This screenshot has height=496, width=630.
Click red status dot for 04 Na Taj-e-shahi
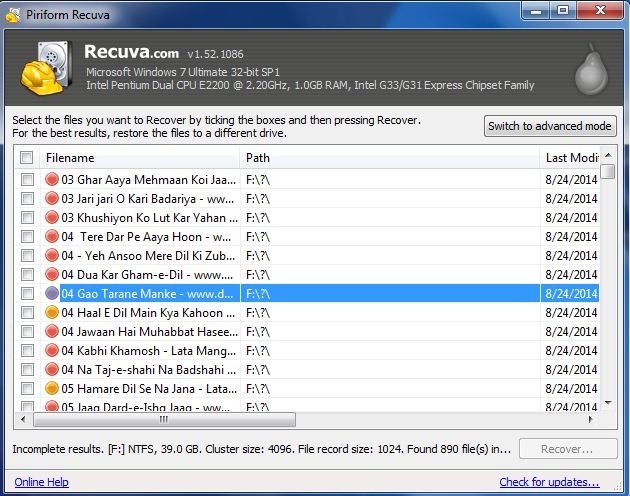coord(52,369)
